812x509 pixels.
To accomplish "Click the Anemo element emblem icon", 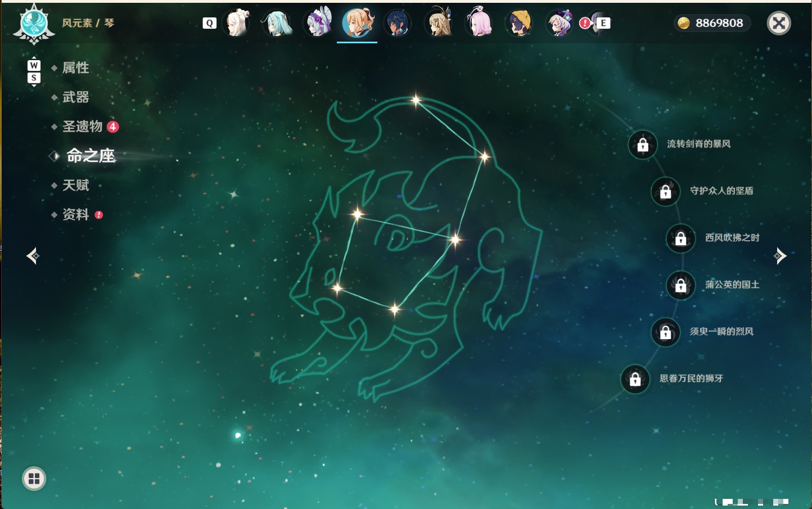I will [x=34, y=24].
